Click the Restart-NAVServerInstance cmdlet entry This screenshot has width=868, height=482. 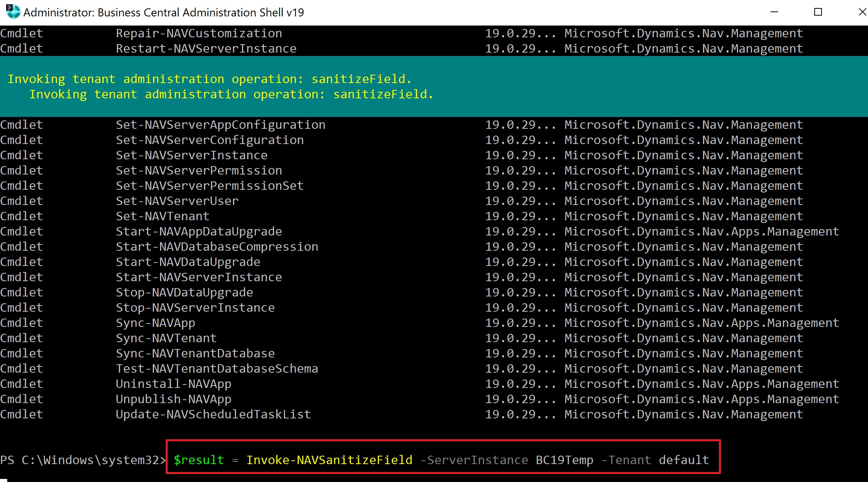(x=206, y=48)
